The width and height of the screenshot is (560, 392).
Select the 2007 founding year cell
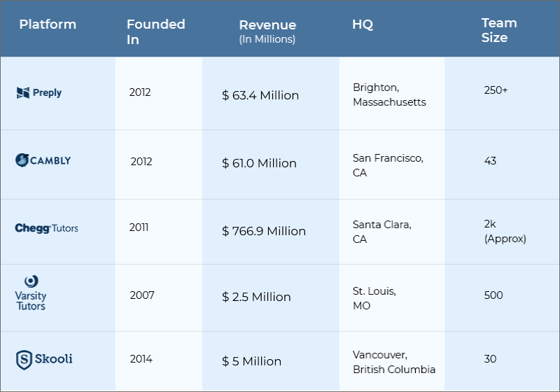click(142, 295)
